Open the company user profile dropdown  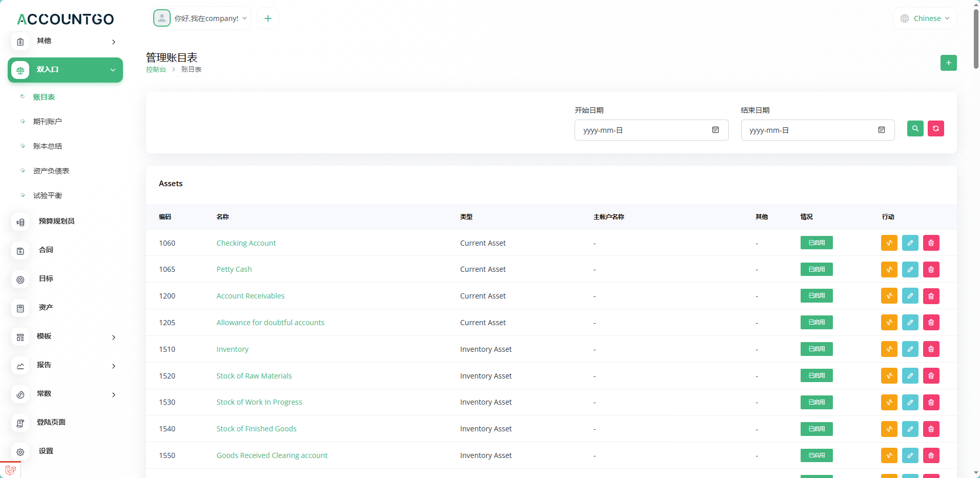click(x=201, y=18)
